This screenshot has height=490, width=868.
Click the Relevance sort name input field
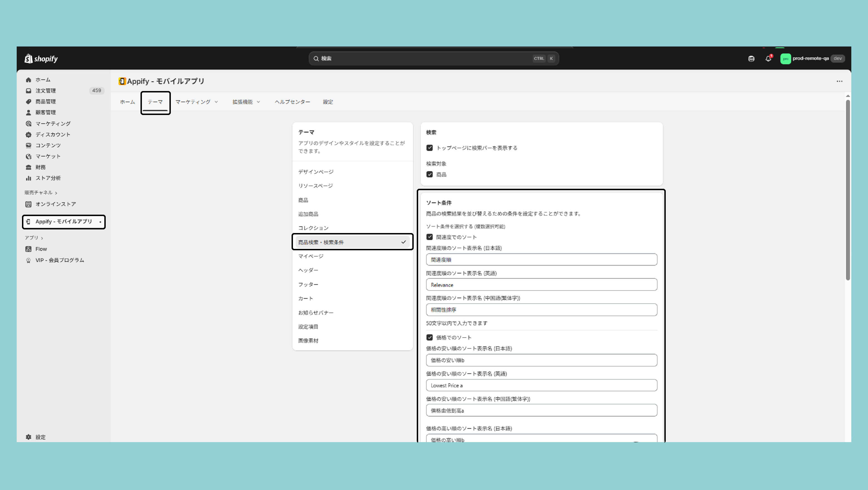pyautogui.click(x=541, y=285)
